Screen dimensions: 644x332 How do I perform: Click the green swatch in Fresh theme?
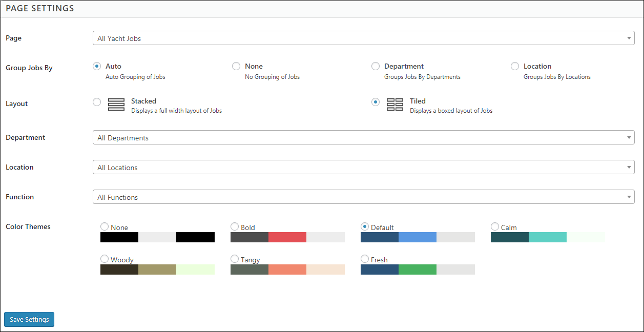[418, 269]
